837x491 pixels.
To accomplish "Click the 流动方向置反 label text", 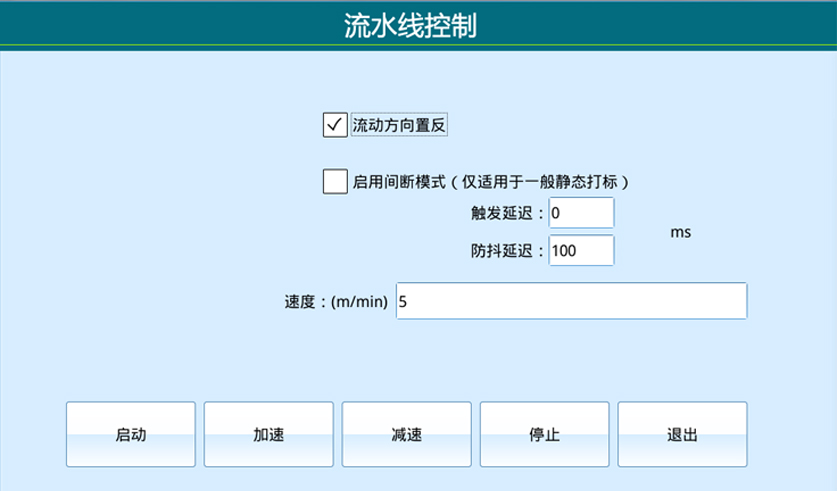I will (399, 125).
